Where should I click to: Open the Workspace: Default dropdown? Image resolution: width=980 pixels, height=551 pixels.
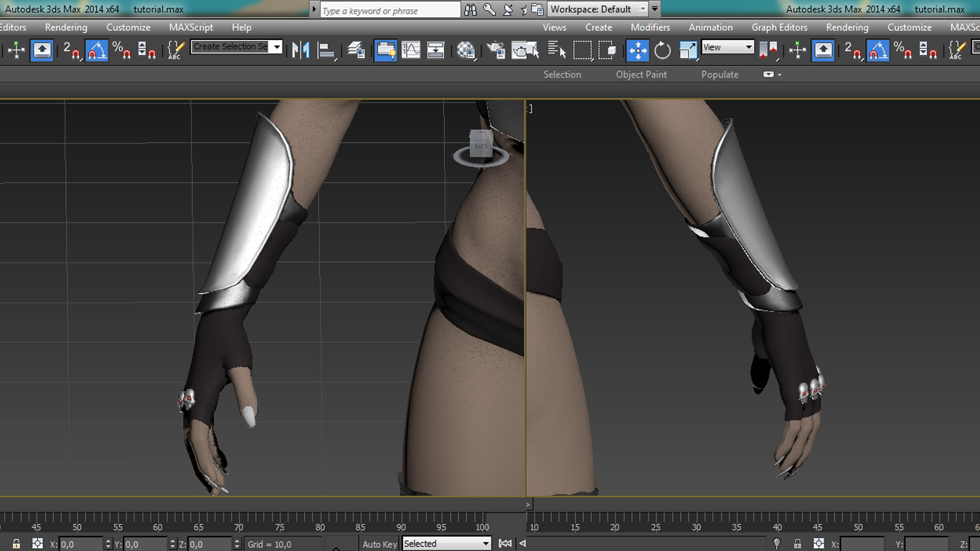point(598,9)
